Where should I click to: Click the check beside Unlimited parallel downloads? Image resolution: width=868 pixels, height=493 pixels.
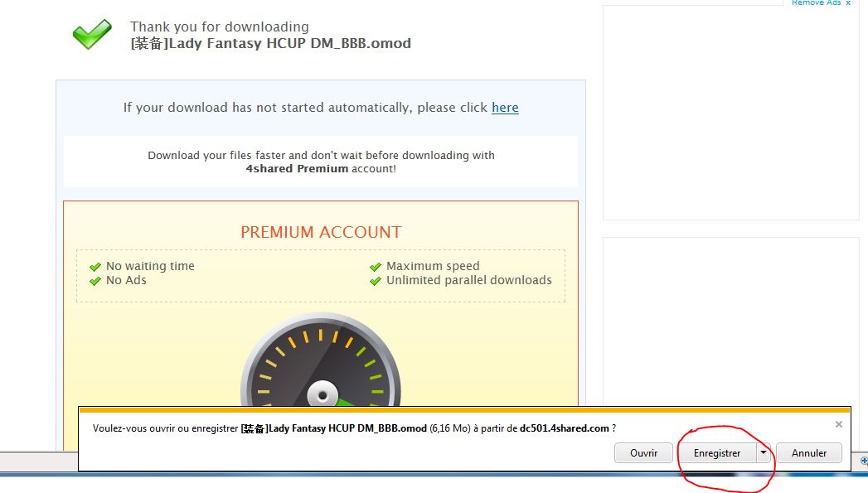(376, 281)
